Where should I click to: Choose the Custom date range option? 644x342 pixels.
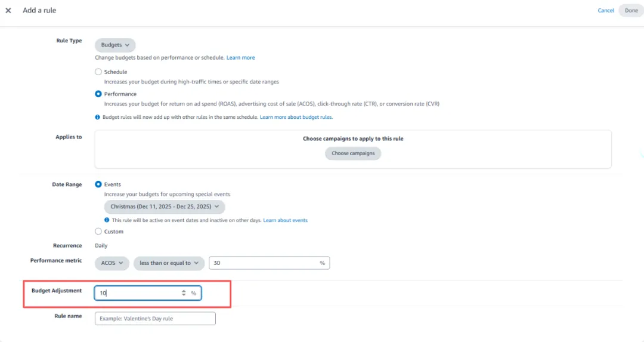pyautogui.click(x=98, y=231)
